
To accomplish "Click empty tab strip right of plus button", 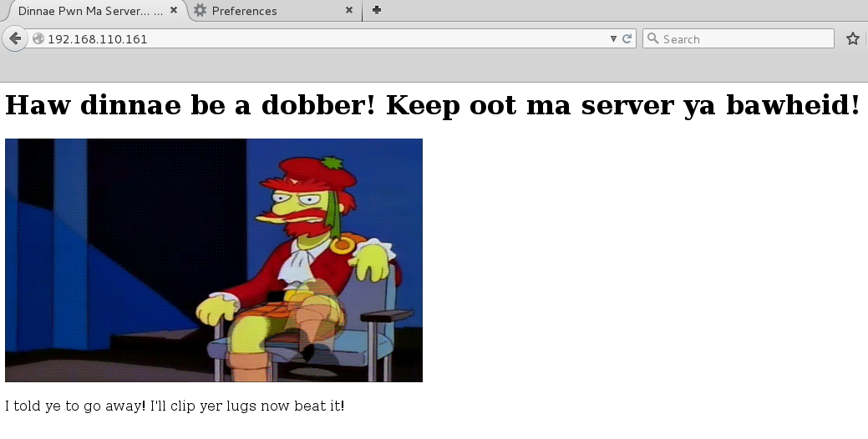I will 627,11.
